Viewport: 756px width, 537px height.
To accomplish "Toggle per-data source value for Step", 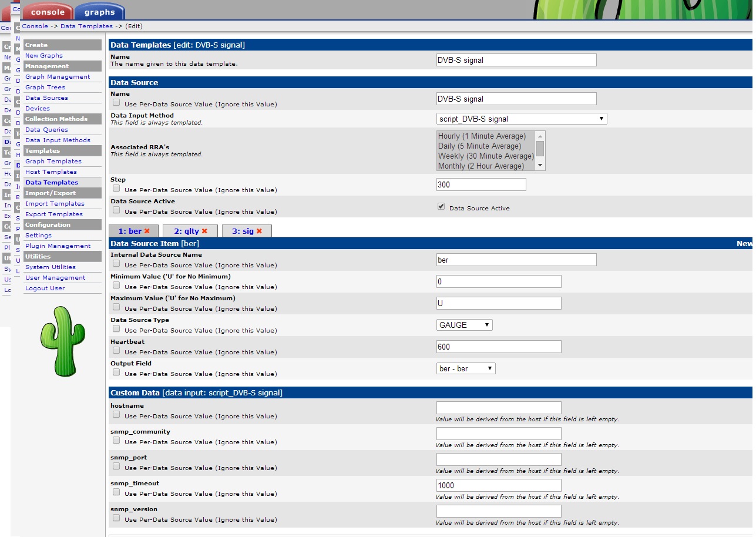I will coord(116,189).
